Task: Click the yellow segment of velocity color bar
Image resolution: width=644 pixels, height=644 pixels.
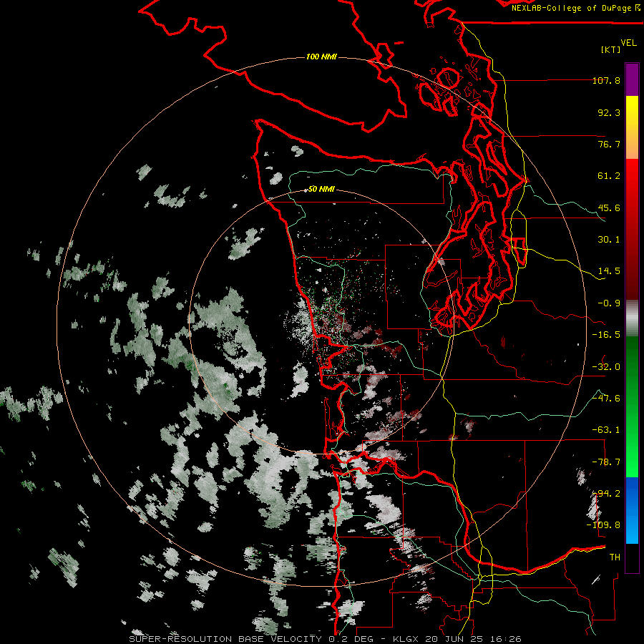Action: click(632, 127)
